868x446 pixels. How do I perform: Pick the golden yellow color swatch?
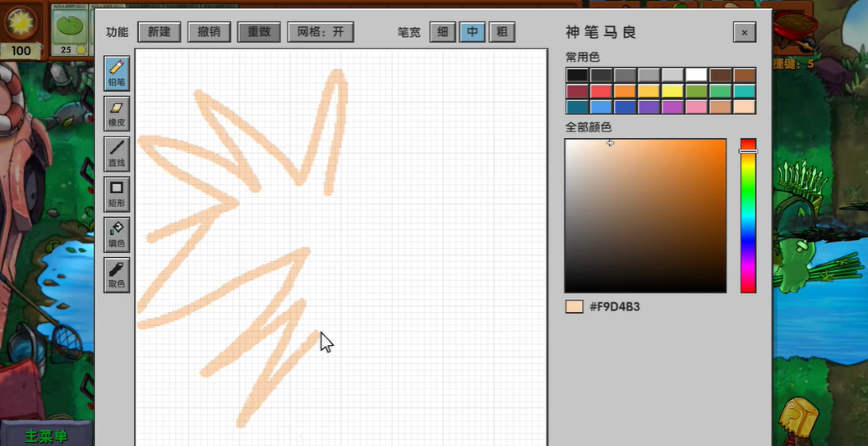pos(649,91)
